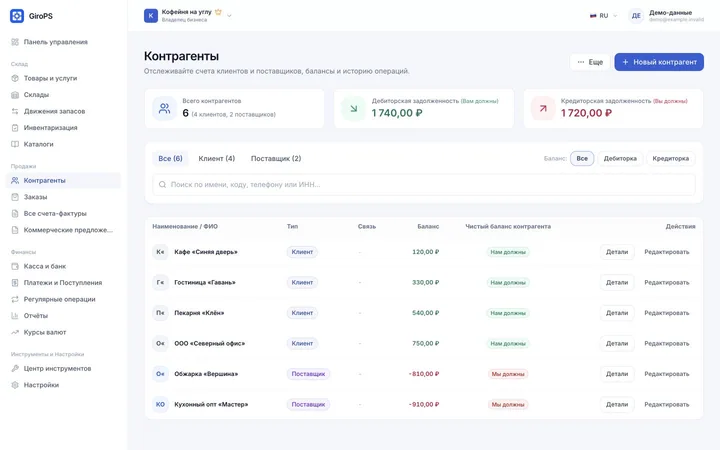
Task: Open Отчёты menu item
Action: click(63, 316)
